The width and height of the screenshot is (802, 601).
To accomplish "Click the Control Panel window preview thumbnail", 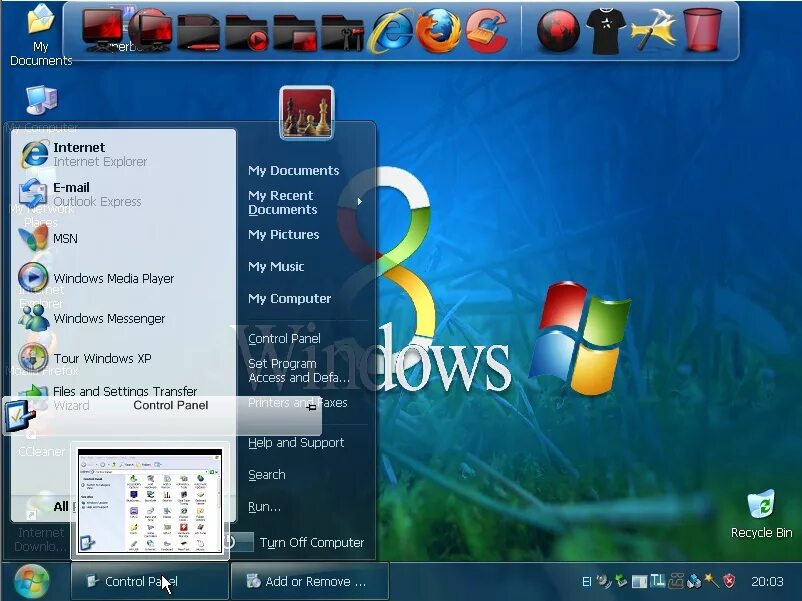I will [x=150, y=502].
